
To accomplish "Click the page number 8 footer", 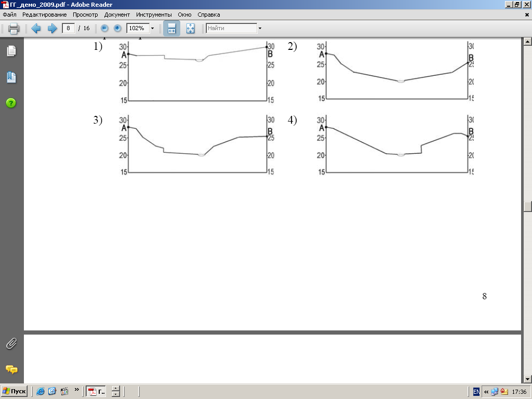I will [485, 296].
